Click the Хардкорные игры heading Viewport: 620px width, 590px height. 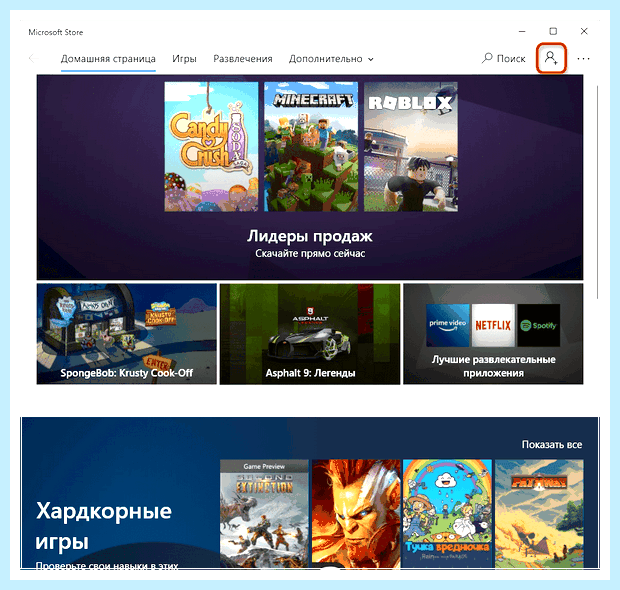click(x=104, y=526)
